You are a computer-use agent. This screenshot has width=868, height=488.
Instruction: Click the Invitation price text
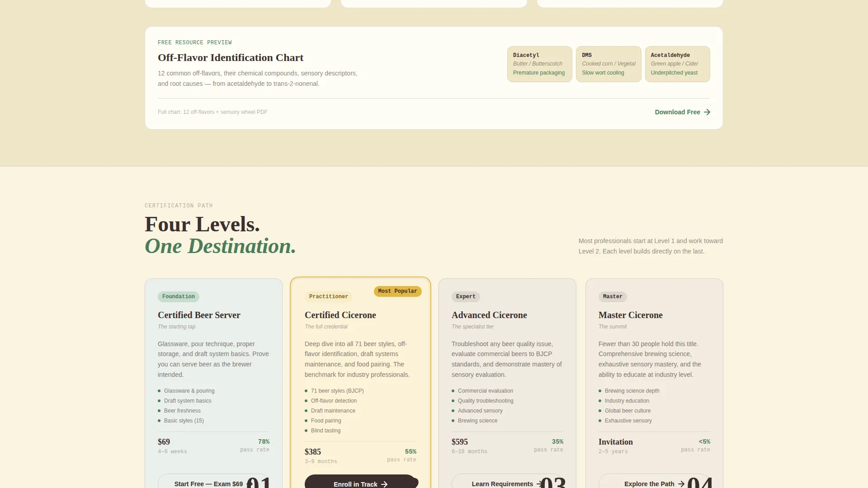coord(616,442)
